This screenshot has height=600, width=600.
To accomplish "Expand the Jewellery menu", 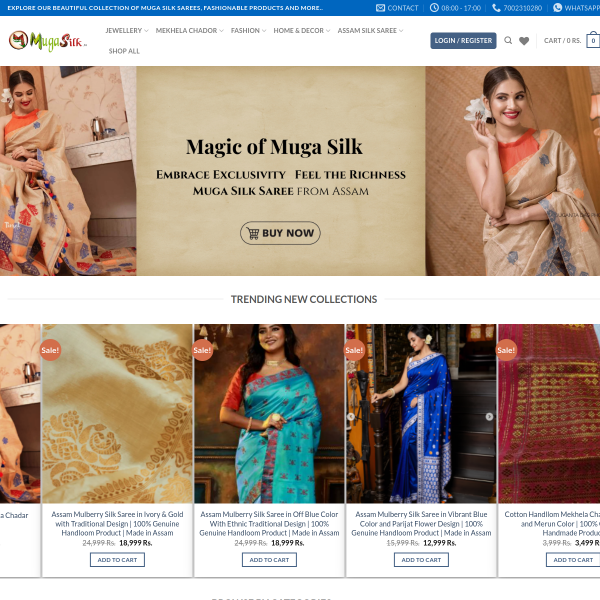I will 127,31.
